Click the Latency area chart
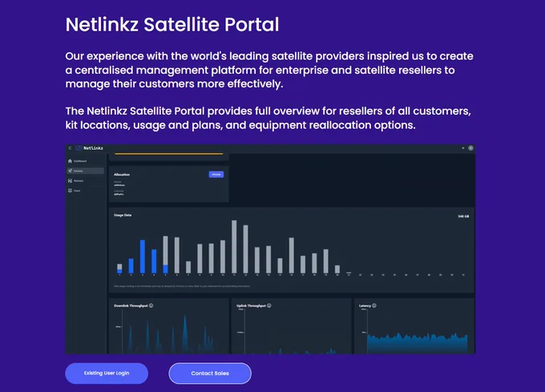The height and width of the screenshot is (392, 545). (x=417, y=343)
